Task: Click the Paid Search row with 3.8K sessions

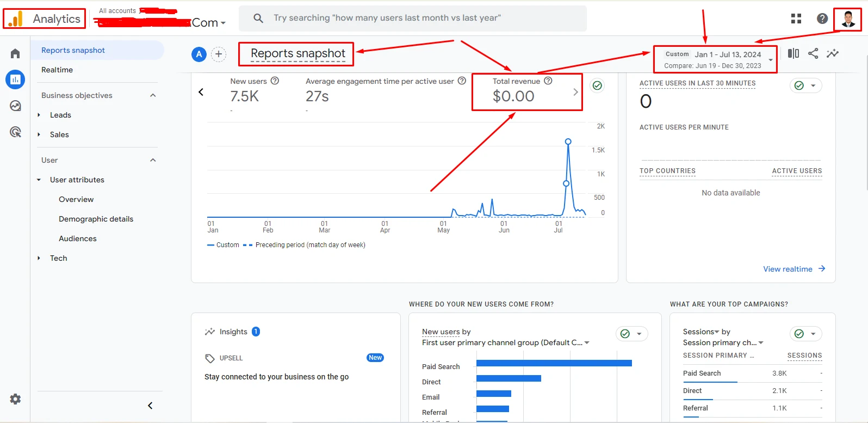Action: pyautogui.click(x=753, y=373)
